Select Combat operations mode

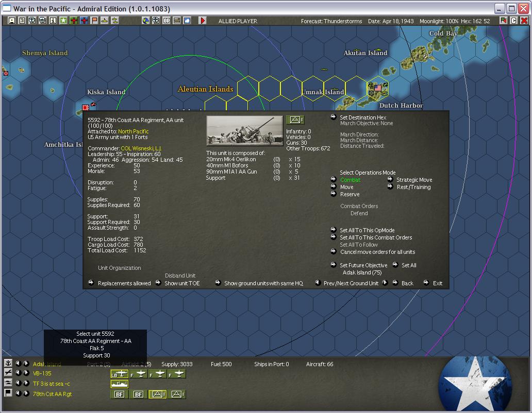tap(350, 180)
